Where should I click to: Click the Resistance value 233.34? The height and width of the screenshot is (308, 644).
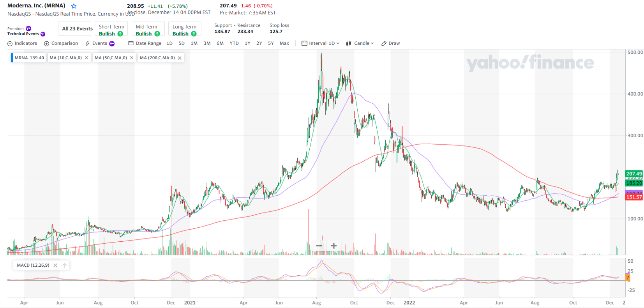pos(245,32)
